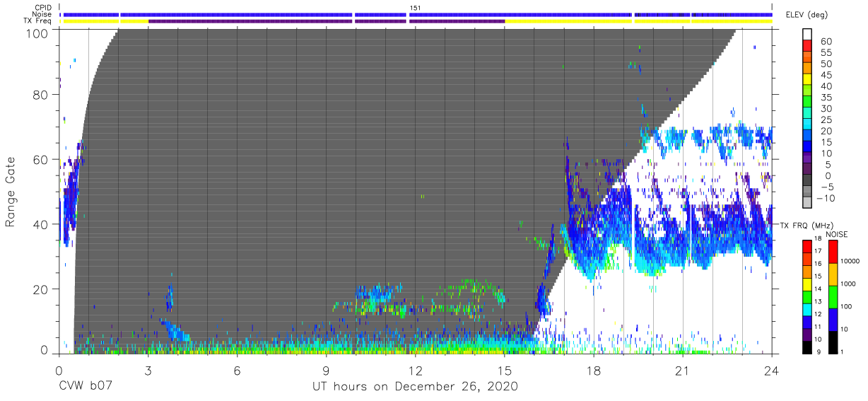
Task: Click the y-axis tick label '60'
Action: pos(42,160)
